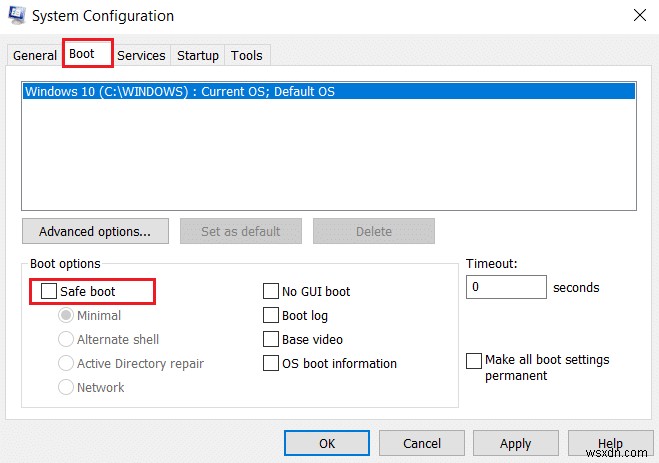Click the Timeout seconds input field
The height and width of the screenshot is (463, 659).
tap(505, 287)
